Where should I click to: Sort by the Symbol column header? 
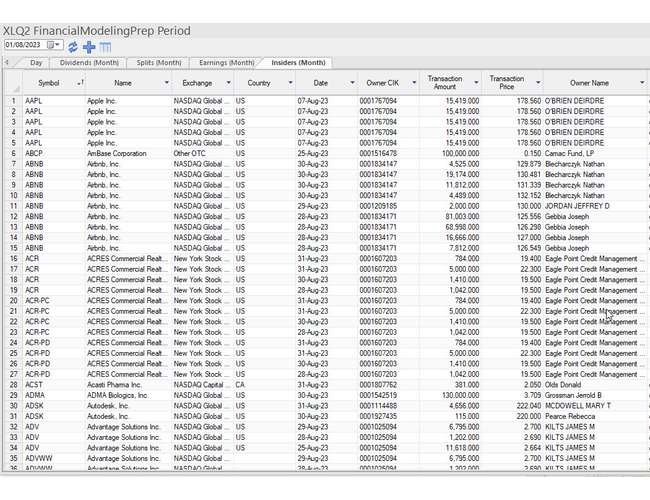[x=49, y=83]
